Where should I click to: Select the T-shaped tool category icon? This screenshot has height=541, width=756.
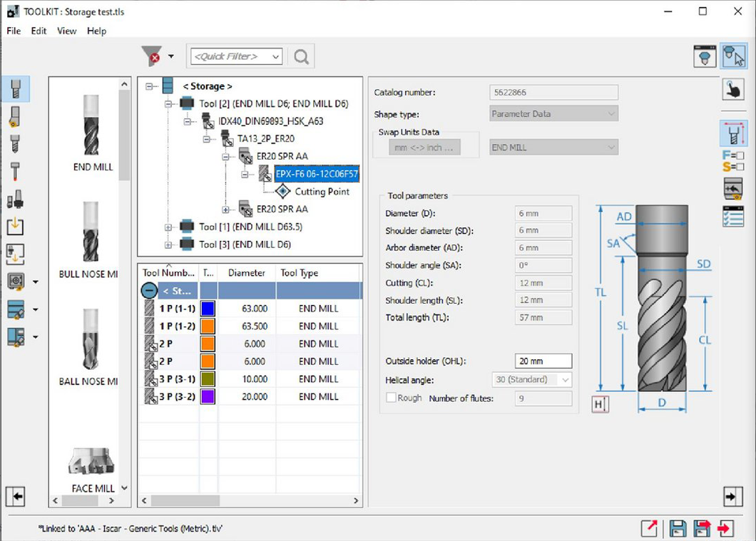coord(15,172)
